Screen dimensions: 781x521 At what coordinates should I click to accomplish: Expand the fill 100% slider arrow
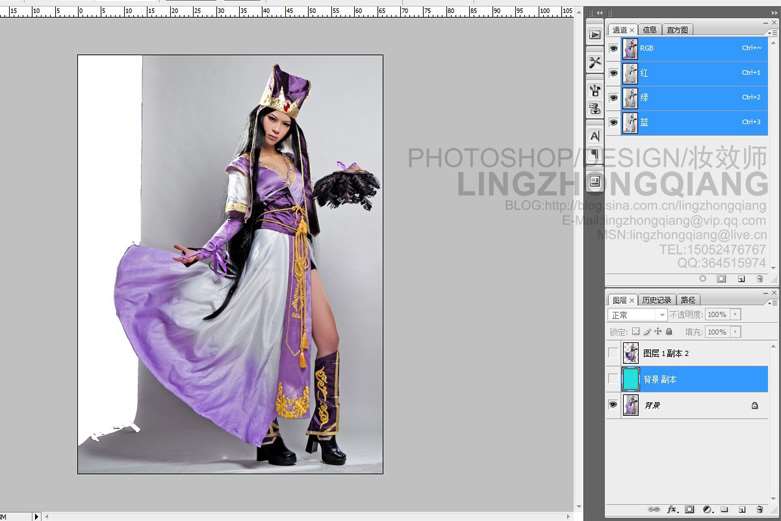coord(735,332)
